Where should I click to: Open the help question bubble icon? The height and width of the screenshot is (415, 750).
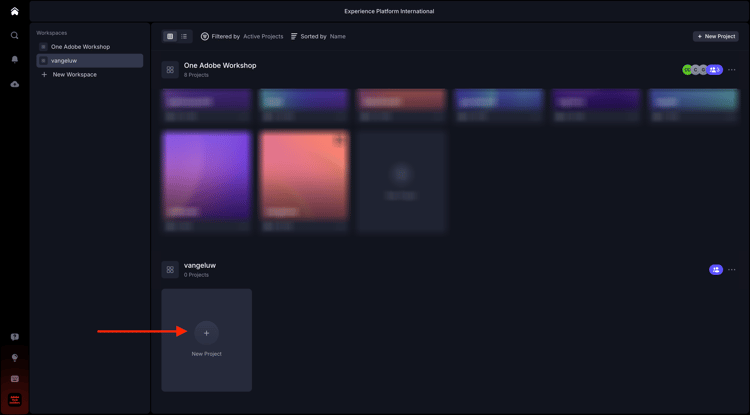(x=15, y=337)
